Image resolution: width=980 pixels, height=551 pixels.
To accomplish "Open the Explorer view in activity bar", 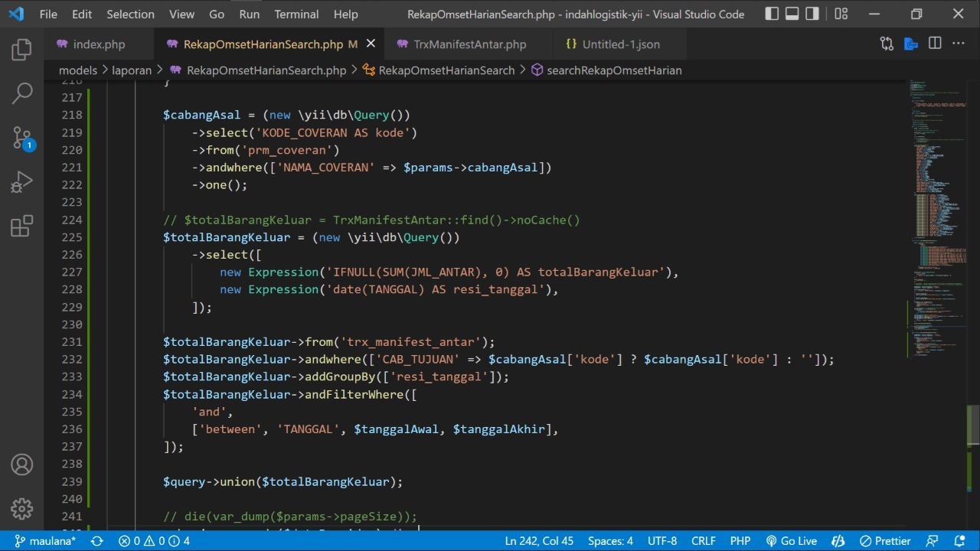I will pos(21,51).
